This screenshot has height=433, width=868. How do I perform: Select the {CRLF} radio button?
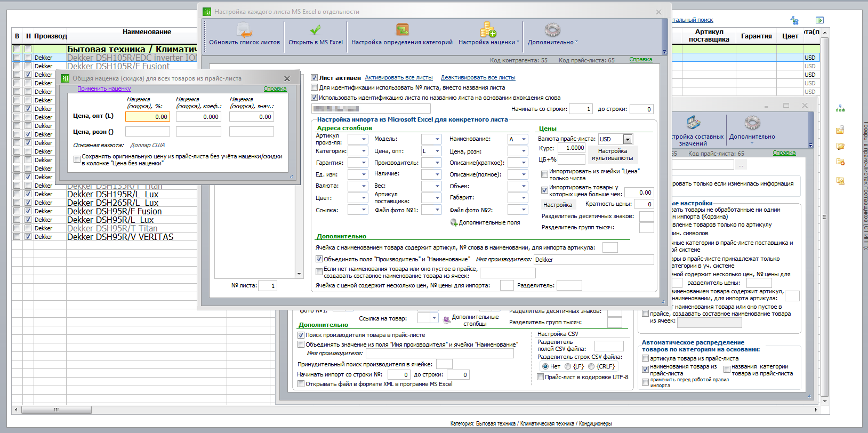pyautogui.click(x=592, y=366)
